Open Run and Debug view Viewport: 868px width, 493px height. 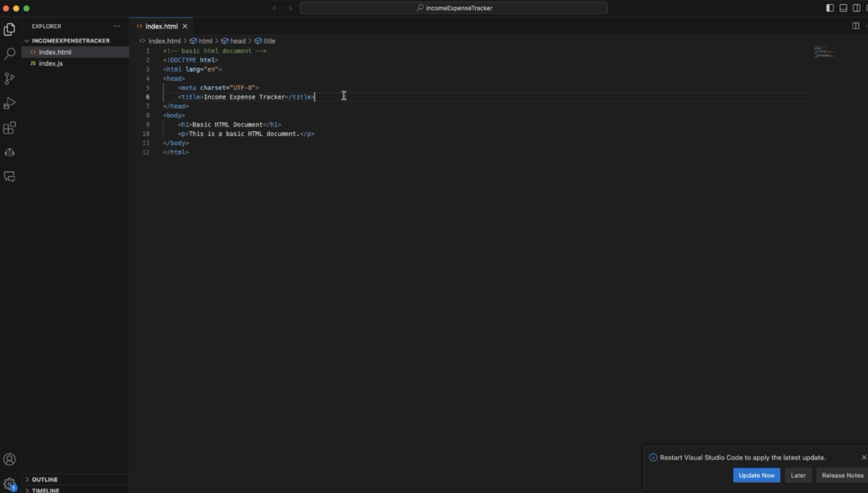tap(10, 103)
